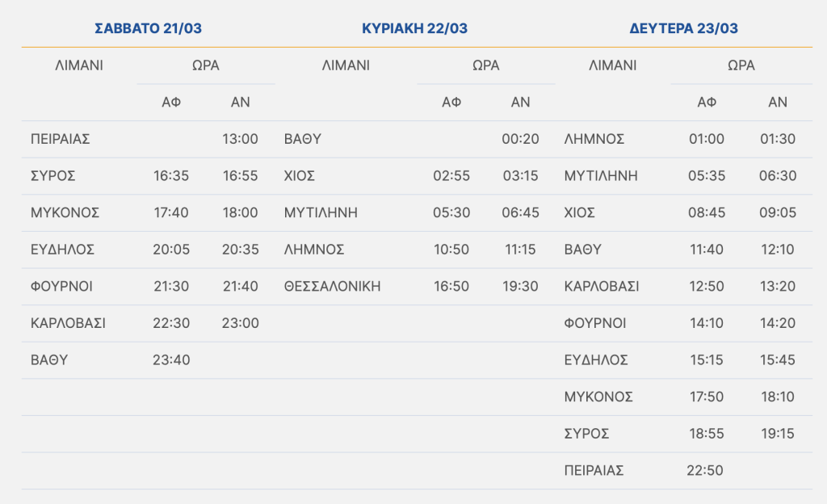
Task: Select the 23:40 arrival at ΒΑΘΥ
Action: 171,359
